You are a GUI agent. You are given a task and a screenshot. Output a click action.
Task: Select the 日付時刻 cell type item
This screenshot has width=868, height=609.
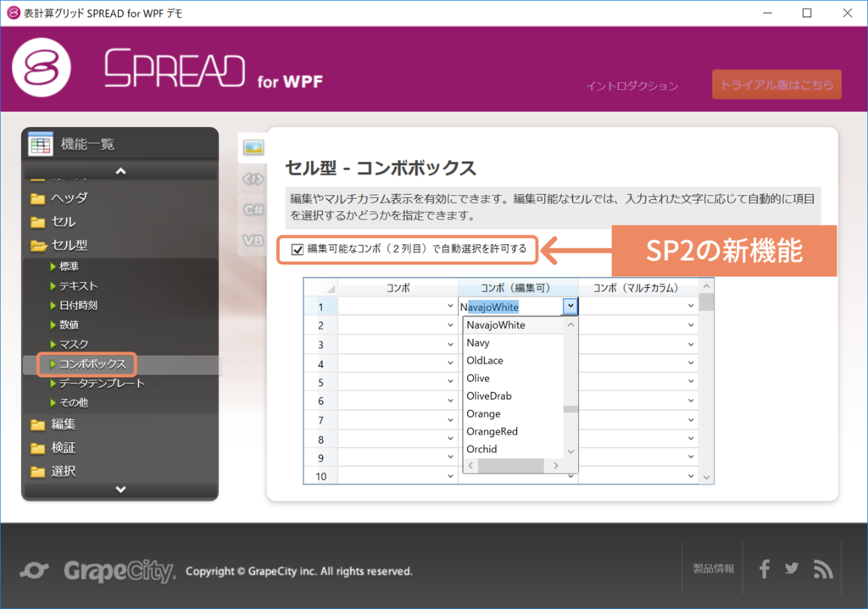click(x=75, y=305)
